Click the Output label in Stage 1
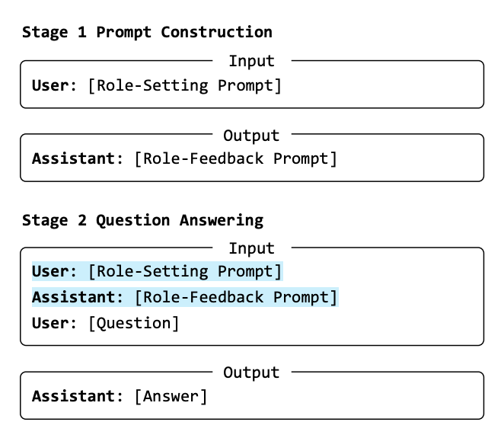 251,135
